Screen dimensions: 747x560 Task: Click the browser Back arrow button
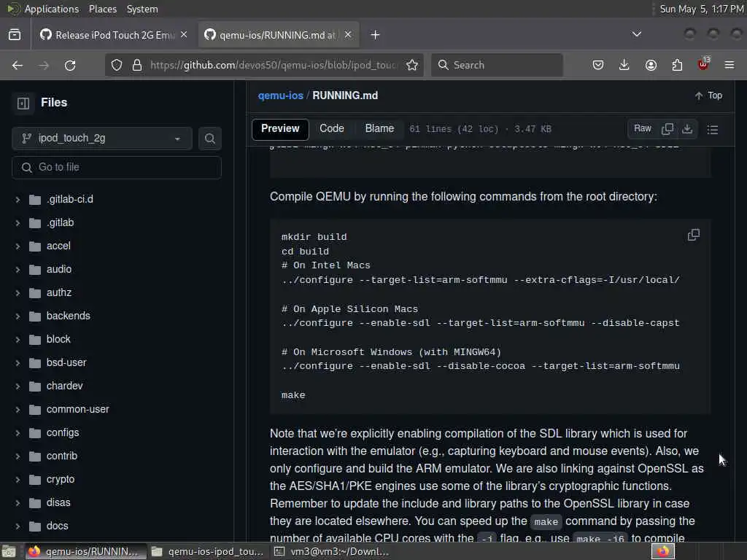pos(18,65)
